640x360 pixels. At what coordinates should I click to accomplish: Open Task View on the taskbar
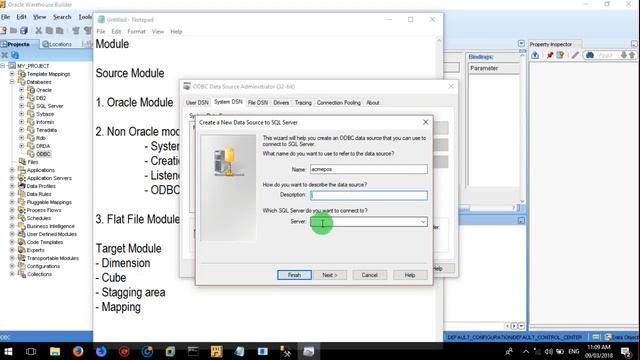click(31, 351)
